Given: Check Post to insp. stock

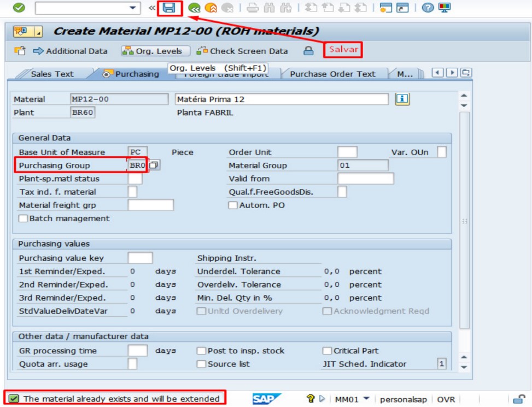Looking at the screenshot, I should [x=201, y=350].
